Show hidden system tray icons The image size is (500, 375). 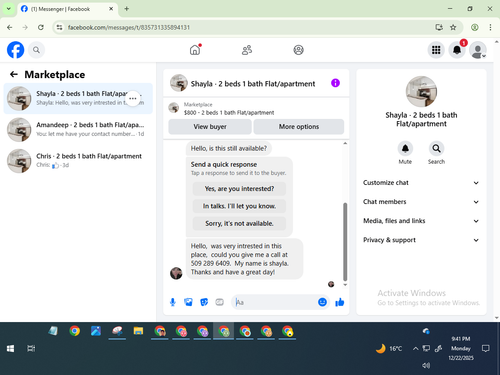point(415,349)
